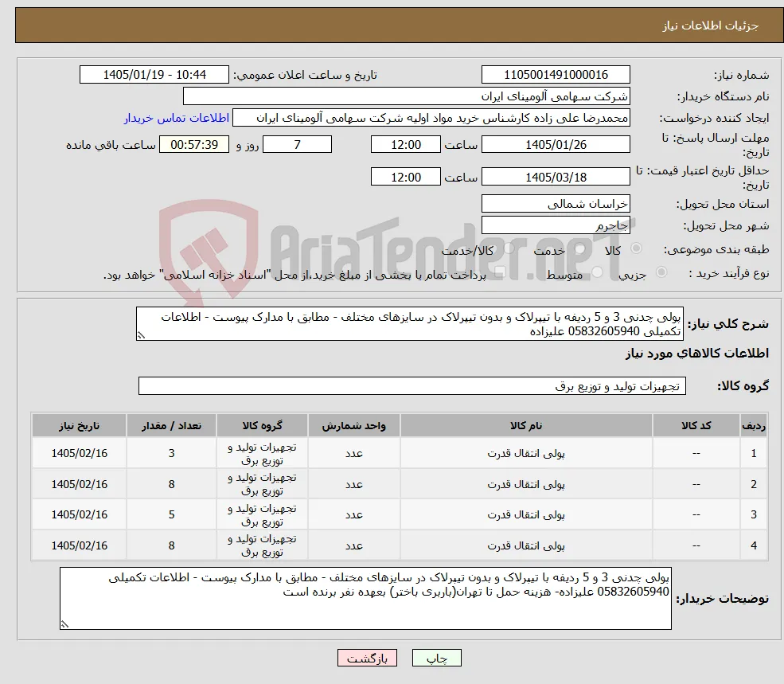The height and width of the screenshot is (684, 784).
Task: Click date 1405/02/16 in row 4
Action: [x=79, y=545]
